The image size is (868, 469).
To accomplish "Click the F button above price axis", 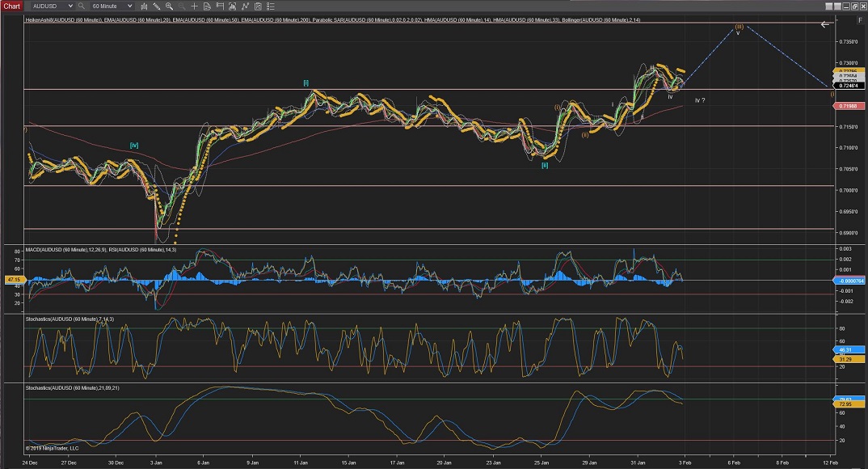I will tap(860, 20).
